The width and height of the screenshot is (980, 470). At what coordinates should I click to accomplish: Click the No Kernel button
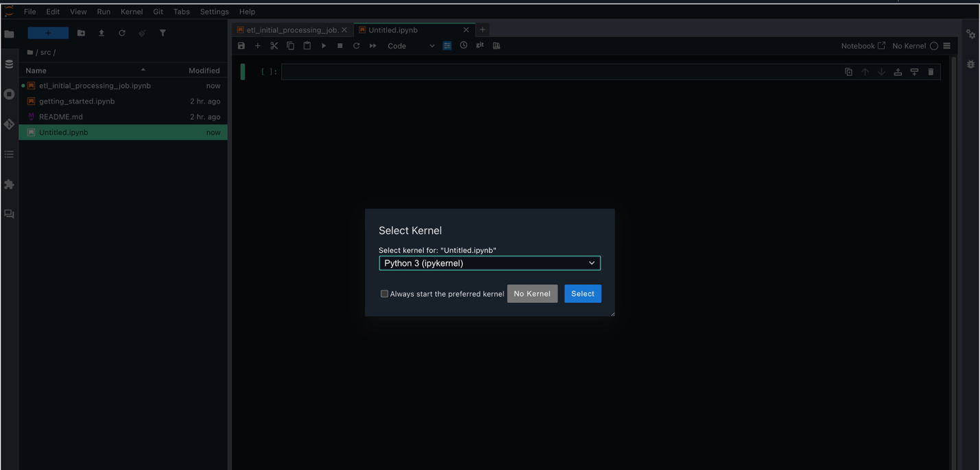532,293
